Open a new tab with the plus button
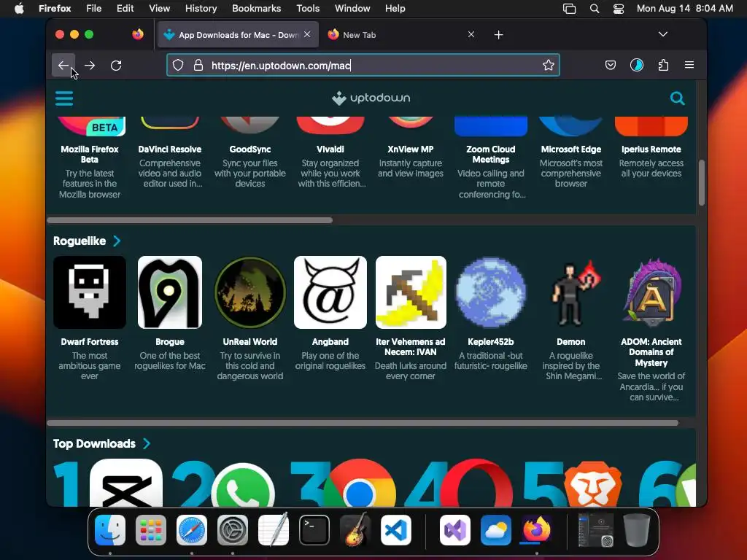Viewport: 747px width, 560px height. tap(498, 35)
